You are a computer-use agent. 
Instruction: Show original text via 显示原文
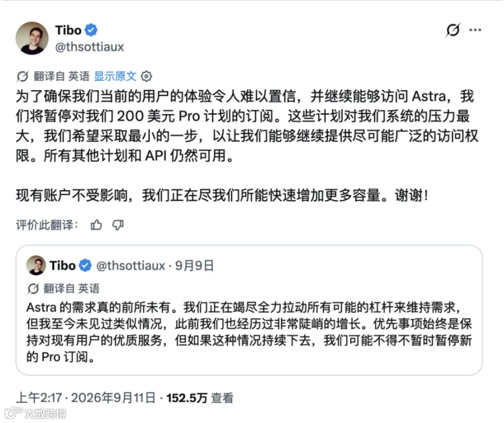tap(115, 76)
